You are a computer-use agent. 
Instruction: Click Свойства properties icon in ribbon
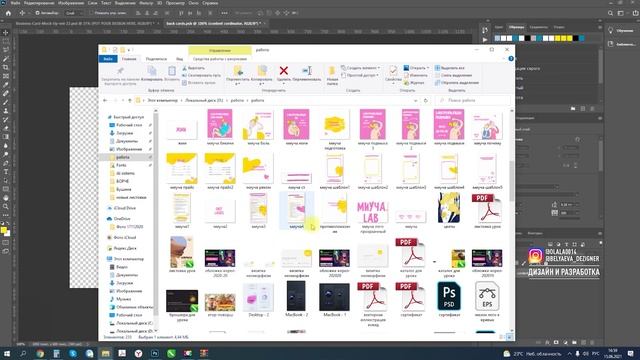(393, 71)
